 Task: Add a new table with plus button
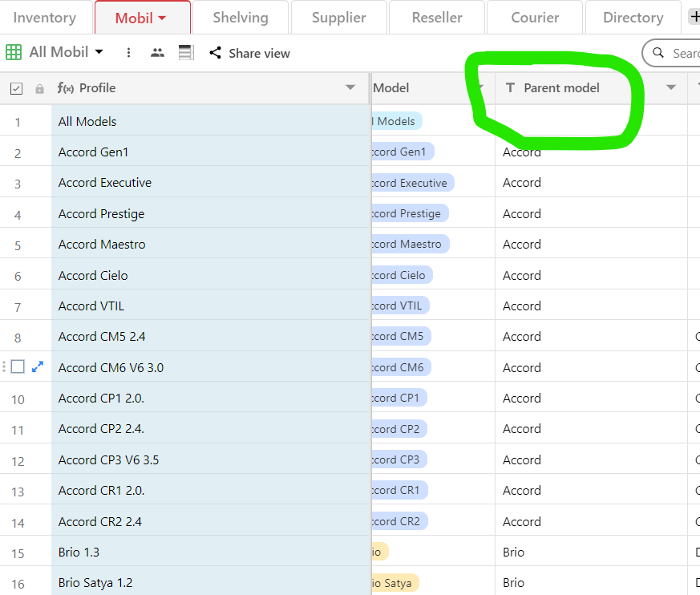[x=694, y=18]
